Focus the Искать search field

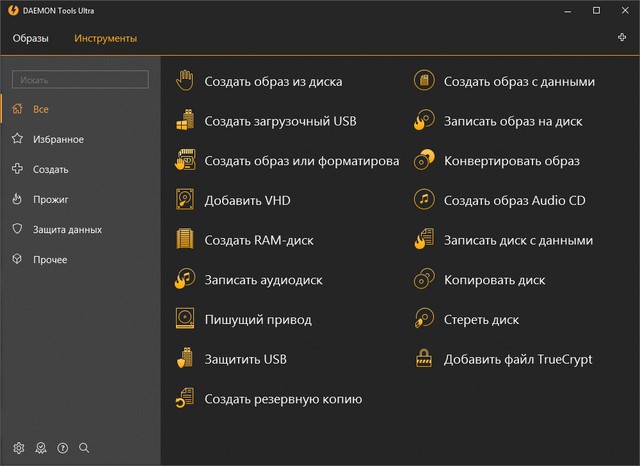click(80, 79)
